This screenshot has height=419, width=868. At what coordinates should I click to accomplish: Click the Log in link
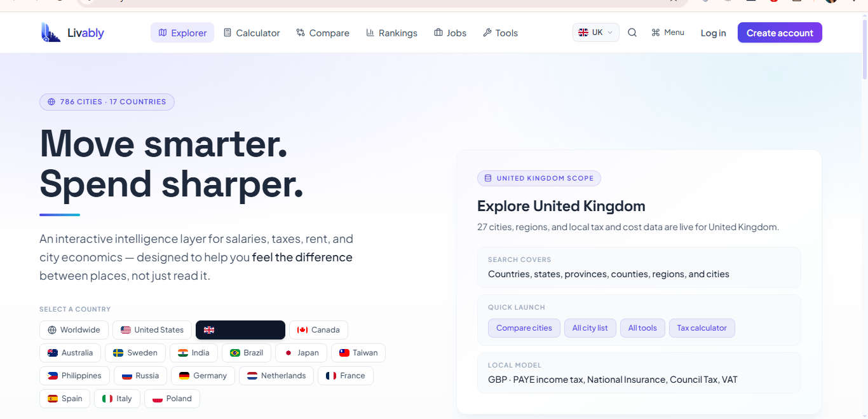click(x=713, y=33)
